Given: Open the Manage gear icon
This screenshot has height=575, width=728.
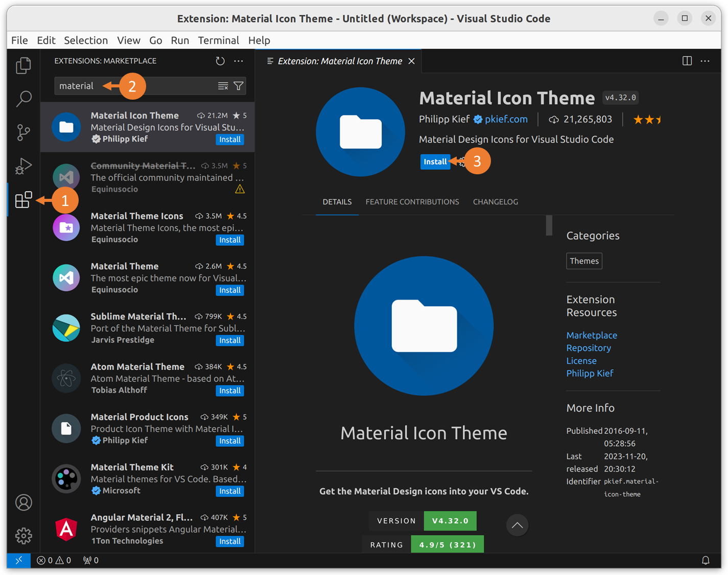Looking at the screenshot, I should tap(24, 536).
